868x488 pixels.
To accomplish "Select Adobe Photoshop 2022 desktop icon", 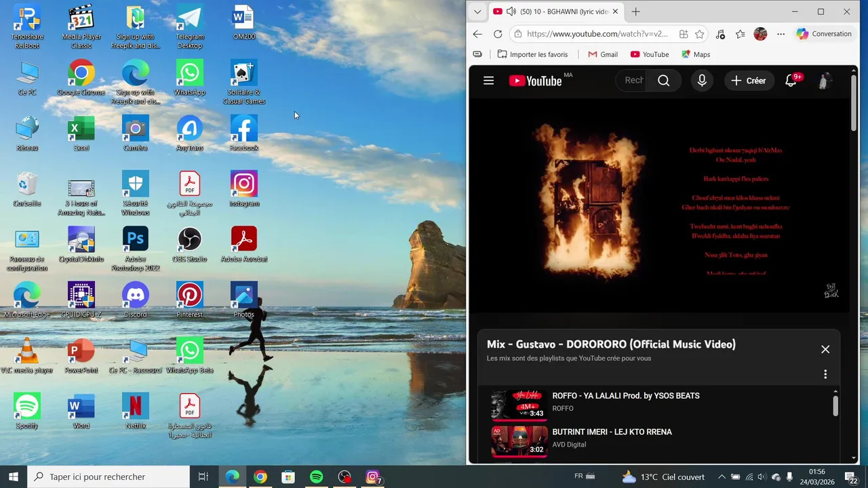I will tap(136, 249).
